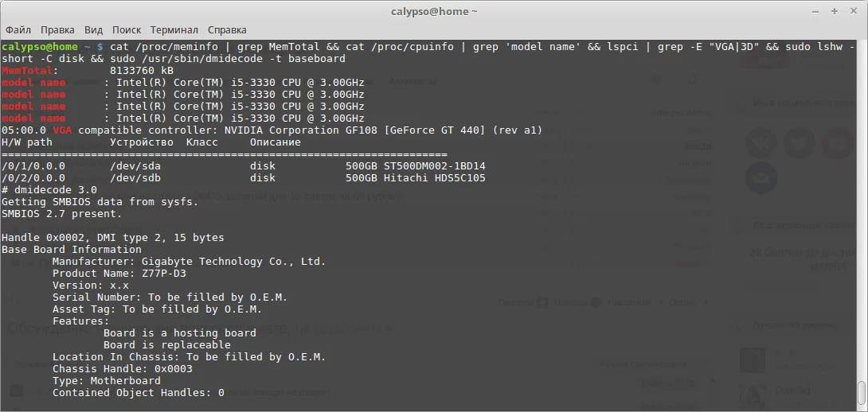This screenshot has width=868, height=412.
Task: Open the Поиск menu
Action: click(x=126, y=30)
